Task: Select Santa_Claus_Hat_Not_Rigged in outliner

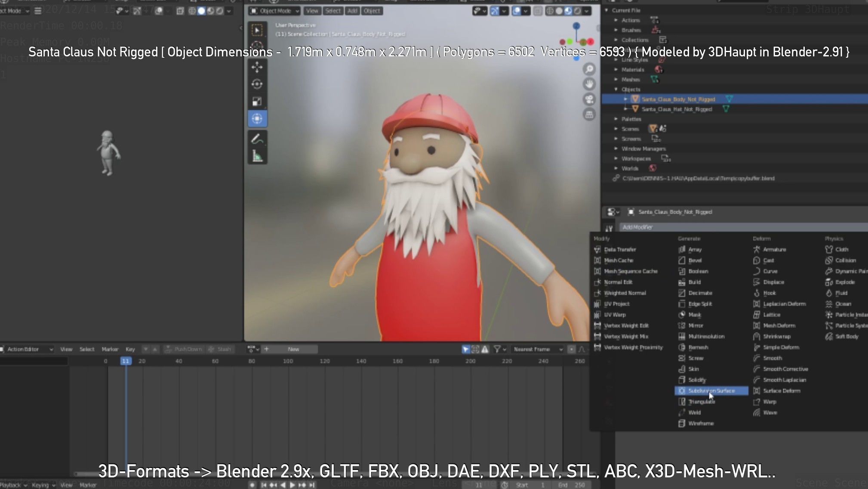Action: [x=677, y=109]
